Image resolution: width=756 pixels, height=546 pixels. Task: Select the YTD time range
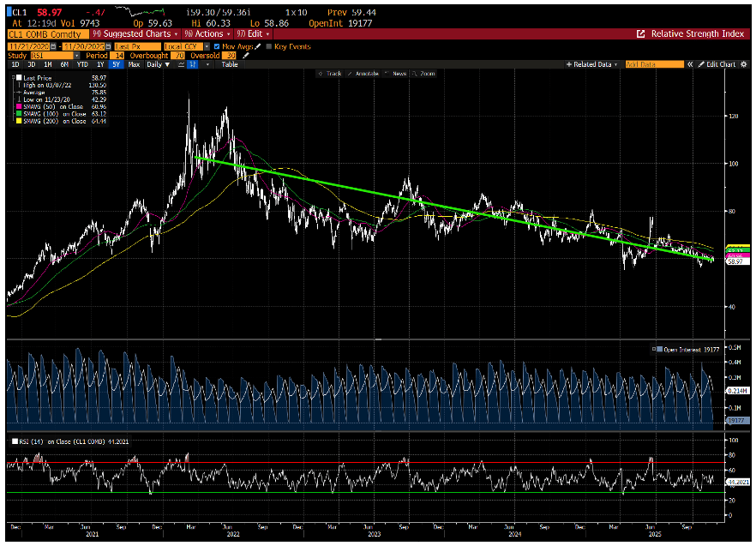click(82, 64)
